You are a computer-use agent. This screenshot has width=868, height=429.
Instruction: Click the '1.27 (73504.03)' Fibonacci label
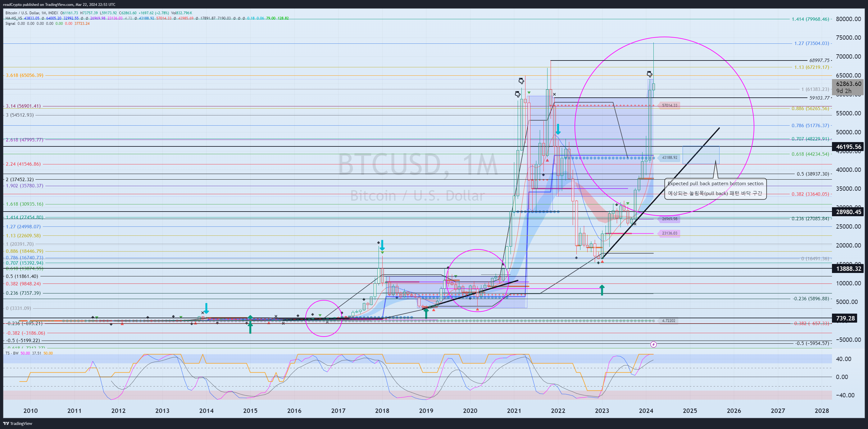[x=811, y=43]
